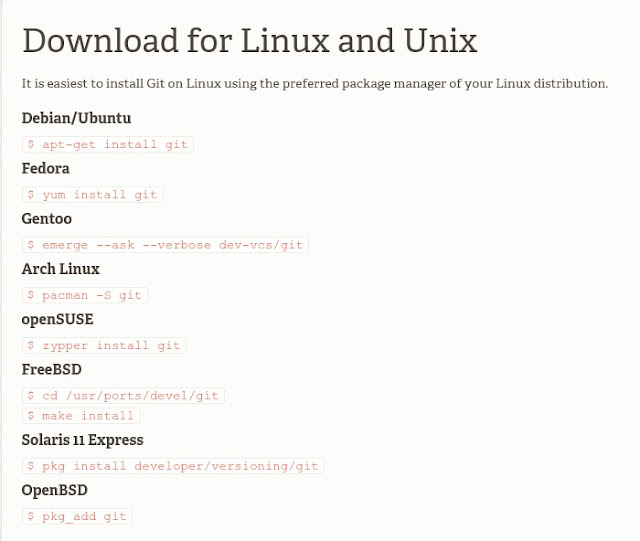Viewport: 640px width, 541px height.
Task: Click the Fedora heading
Action: [45, 168]
